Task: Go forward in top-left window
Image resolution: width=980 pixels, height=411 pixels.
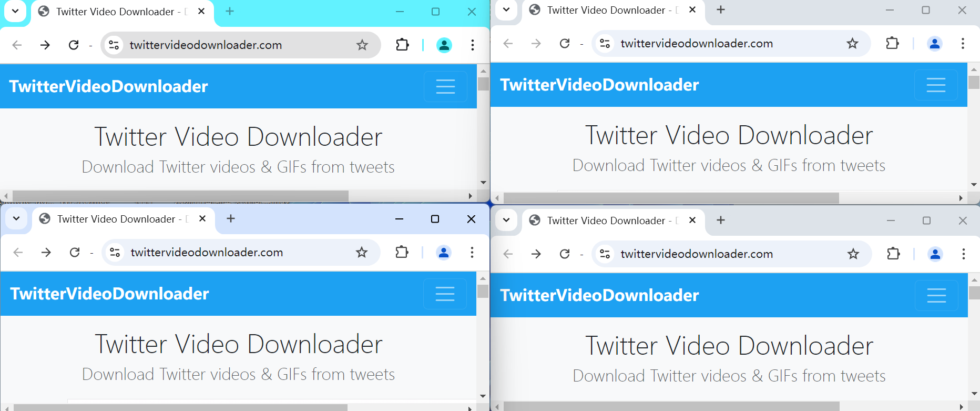Action: [45, 45]
